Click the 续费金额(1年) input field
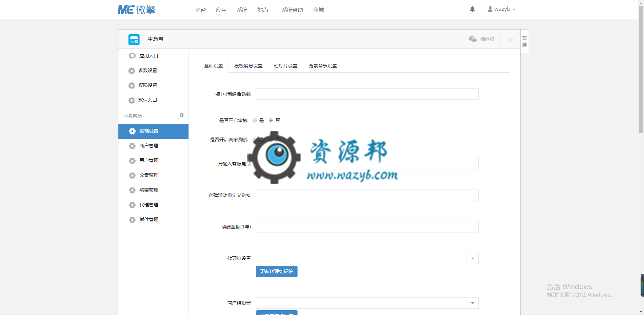 367,227
